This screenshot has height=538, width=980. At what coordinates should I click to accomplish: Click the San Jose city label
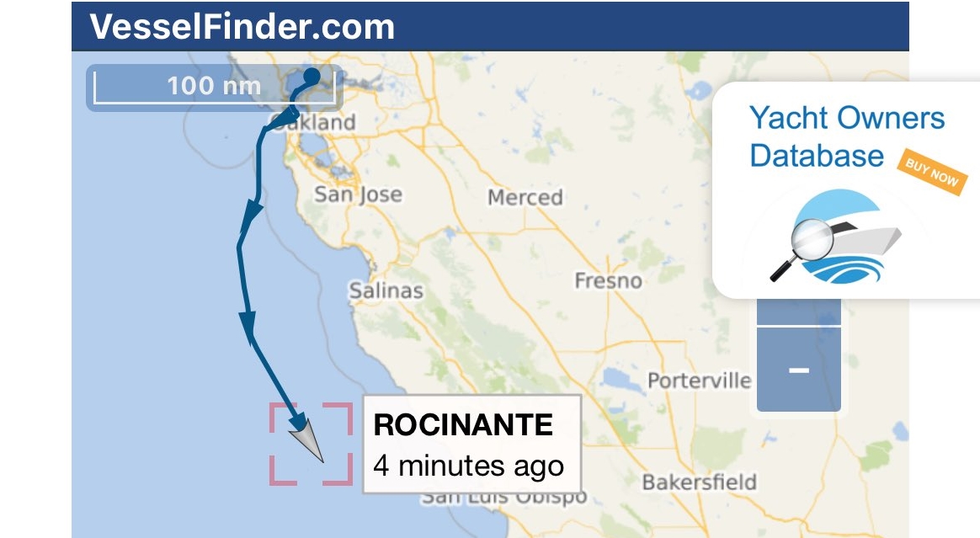point(358,194)
